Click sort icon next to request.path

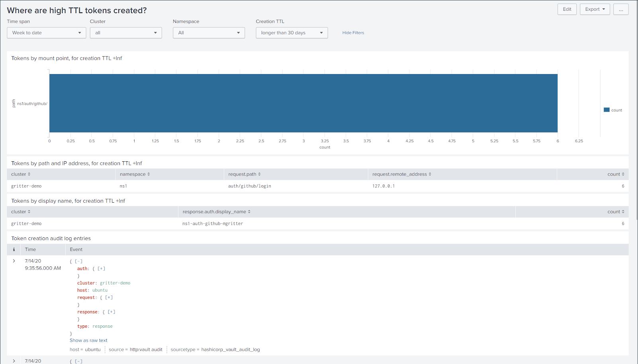(260, 174)
